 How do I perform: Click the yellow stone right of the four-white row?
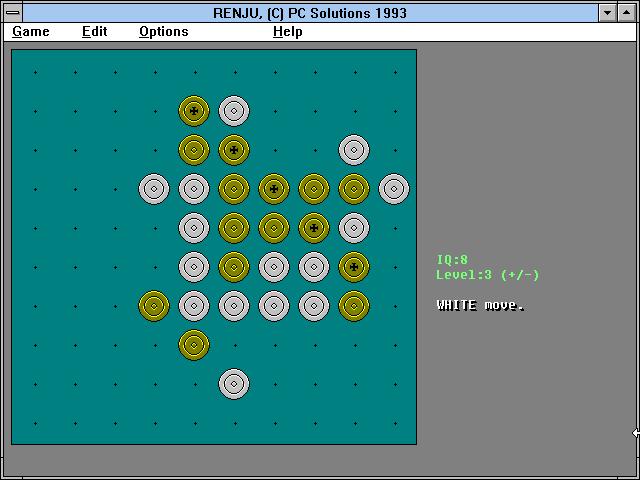354,306
